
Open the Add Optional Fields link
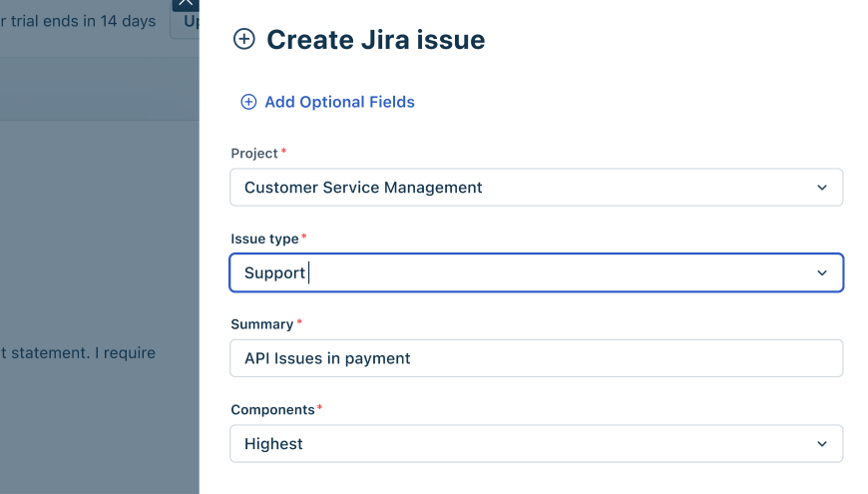339,102
